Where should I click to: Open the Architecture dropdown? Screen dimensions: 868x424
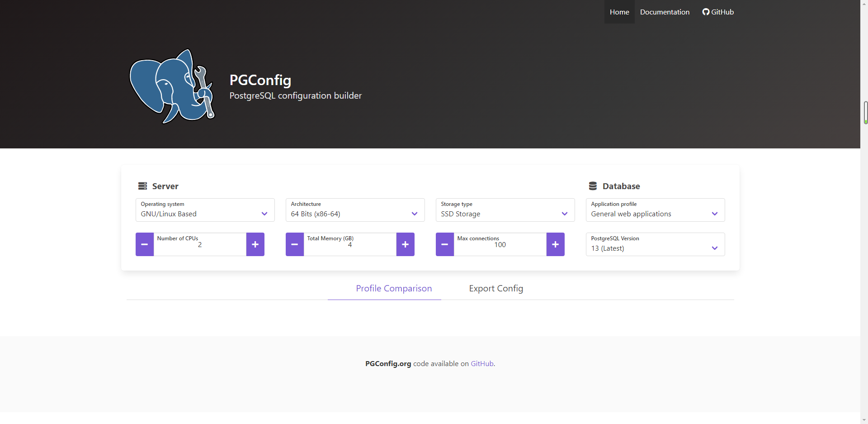[x=355, y=210]
